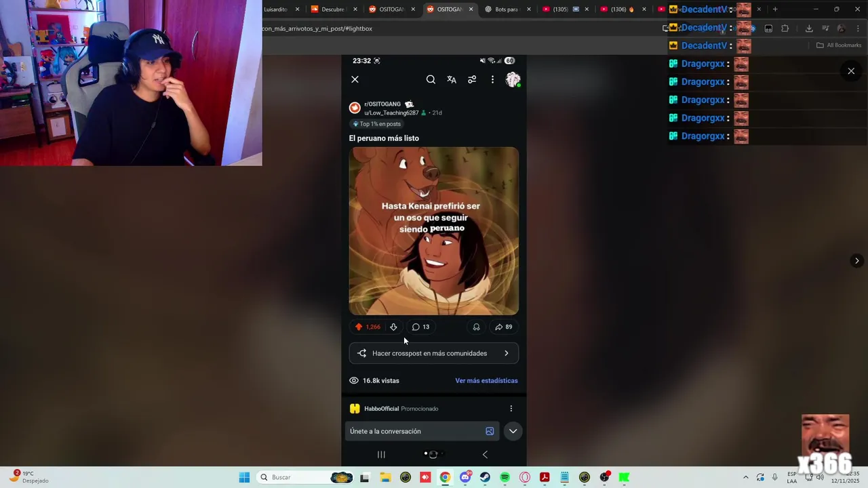Open Google Chrome from the taskbar
This screenshot has height=488, width=868.
(x=445, y=477)
